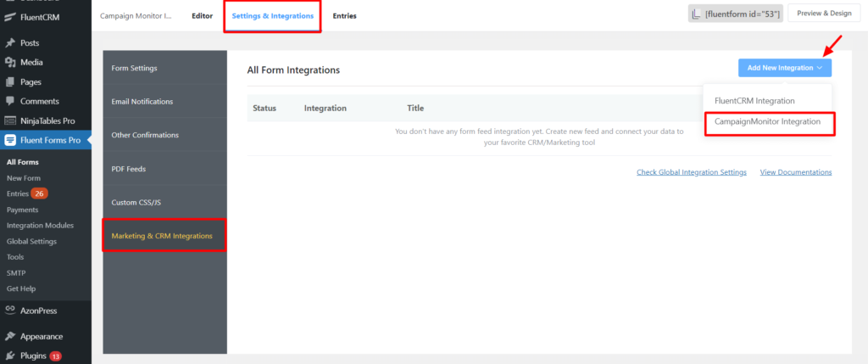Switch to the Editor tab
Screen dimensions: 868x364
202,16
